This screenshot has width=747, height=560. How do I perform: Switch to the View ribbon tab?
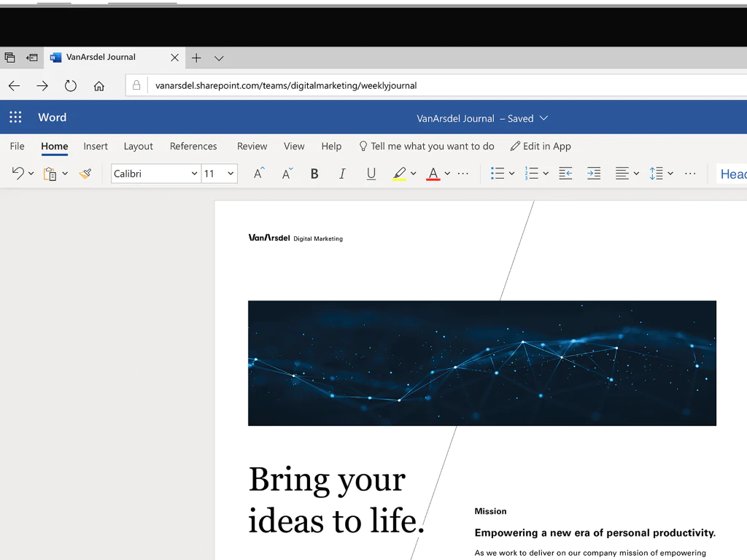[294, 146]
